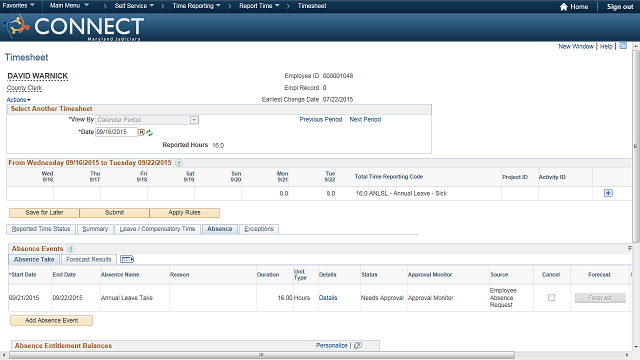640x360 pixels.
Task: Click the Apply Rules button
Action: click(x=184, y=213)
